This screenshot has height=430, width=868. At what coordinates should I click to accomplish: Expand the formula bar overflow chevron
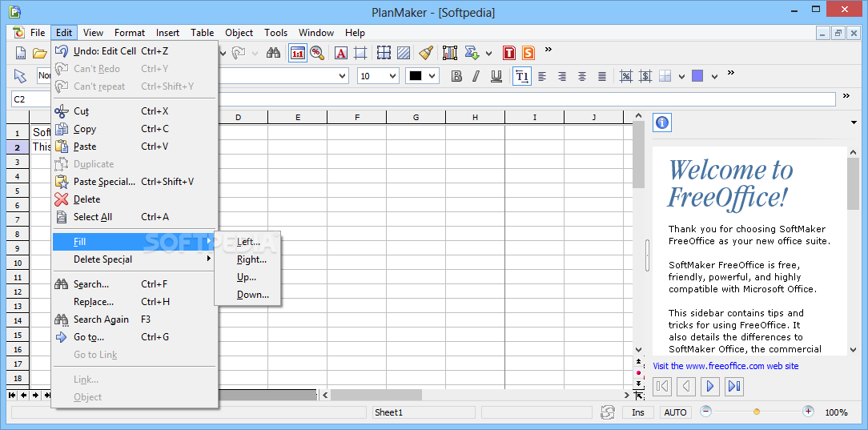point(846,96)
